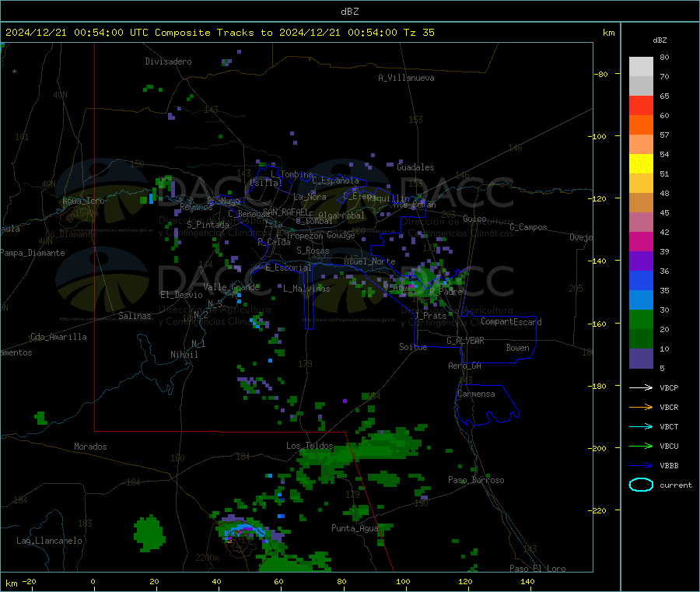700x592 pixels.
Task: Click the Composite Tracks timestamp header text
Action: tap(219, 33)
